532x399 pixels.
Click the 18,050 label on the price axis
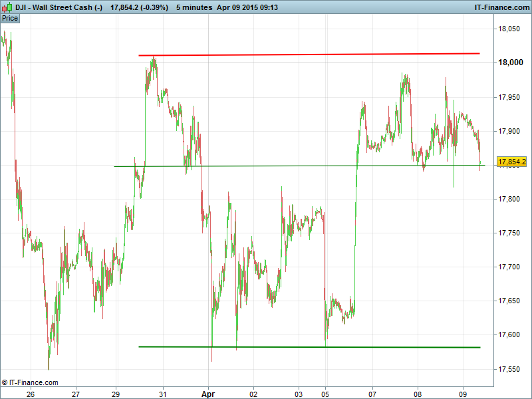click(x=511, y=29)
